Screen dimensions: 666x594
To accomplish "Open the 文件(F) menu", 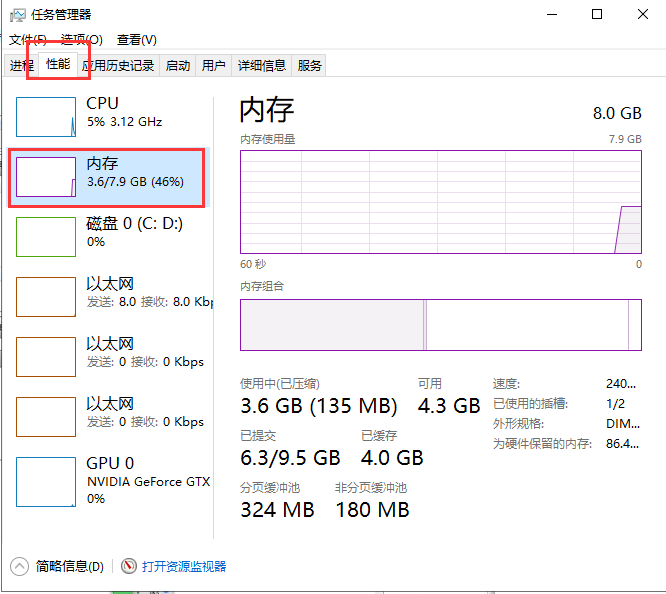I will (28, 40).
